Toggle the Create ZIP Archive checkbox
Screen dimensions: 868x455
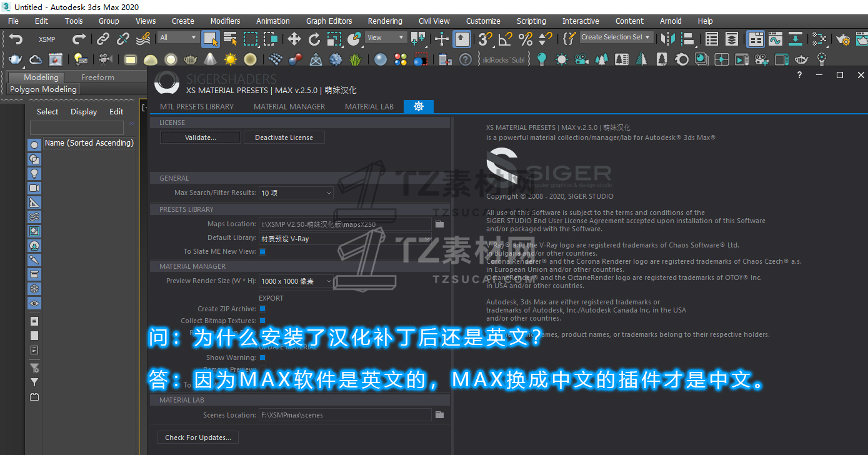[x=262, y=309]
